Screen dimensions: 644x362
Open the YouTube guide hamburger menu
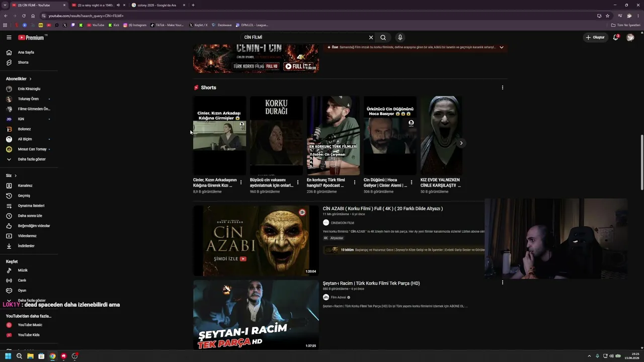pyautogui.click(x=9, y=37)
